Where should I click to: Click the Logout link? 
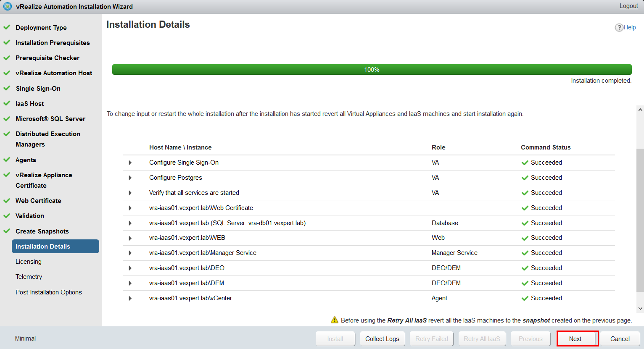coord(628,6)
